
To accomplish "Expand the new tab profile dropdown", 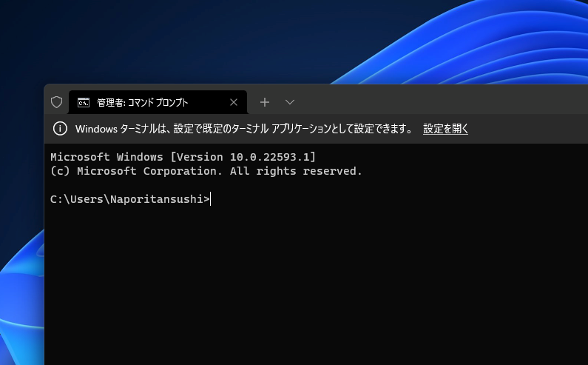I will point(290,102).
